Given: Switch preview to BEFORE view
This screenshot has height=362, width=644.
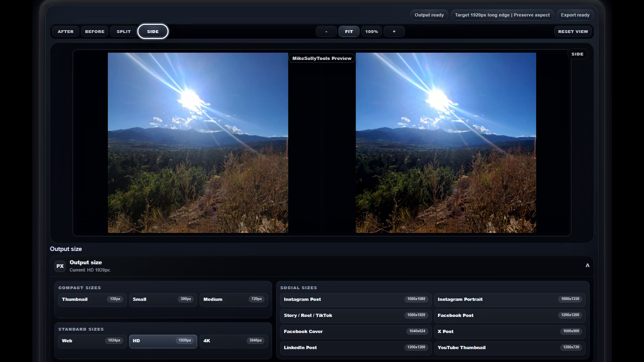Looking at the screenshot, I should tap(95, 32).
